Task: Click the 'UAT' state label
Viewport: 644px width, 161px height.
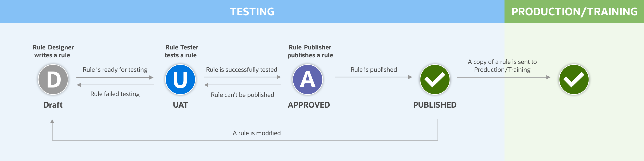Action: click(180, 105)
